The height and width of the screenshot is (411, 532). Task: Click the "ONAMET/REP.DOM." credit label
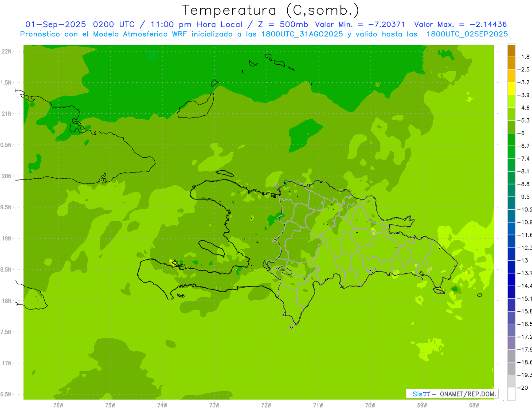pyautogui.click(x=469, y=394)
